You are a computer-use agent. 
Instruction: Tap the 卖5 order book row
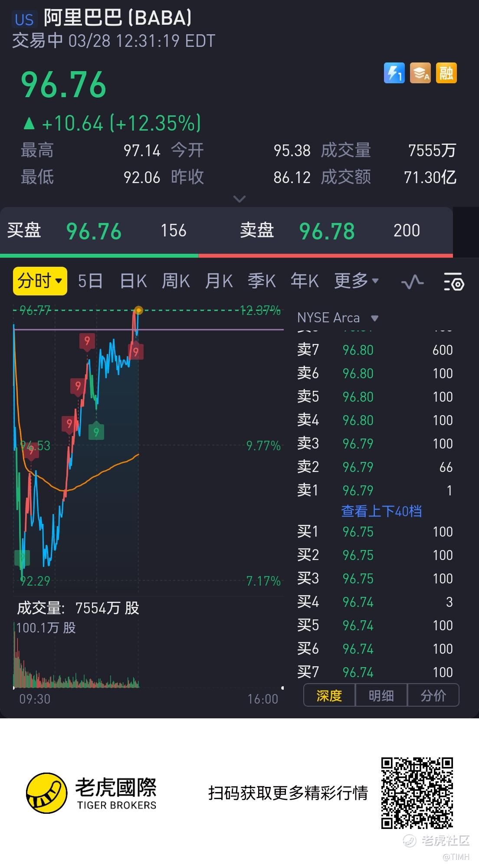[375, 396]
